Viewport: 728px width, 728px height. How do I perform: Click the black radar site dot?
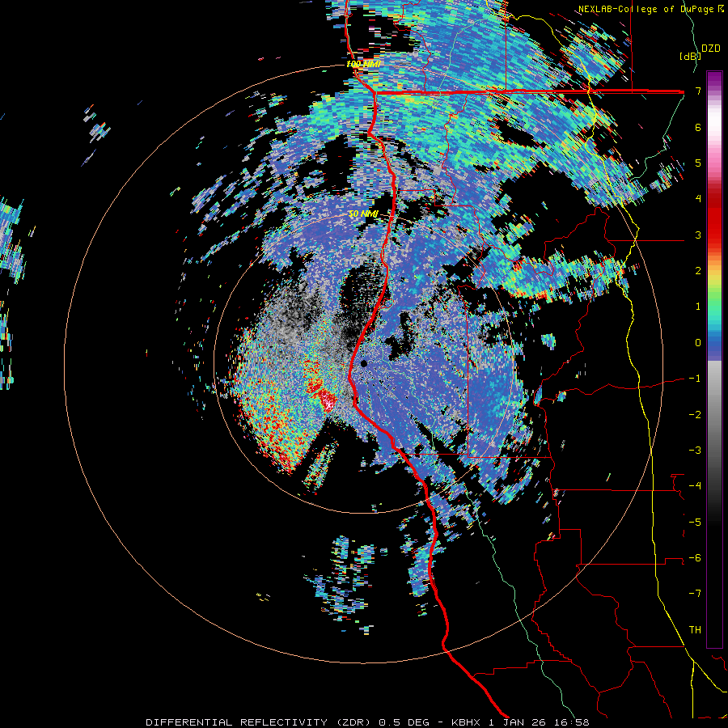tap(364, 363)
